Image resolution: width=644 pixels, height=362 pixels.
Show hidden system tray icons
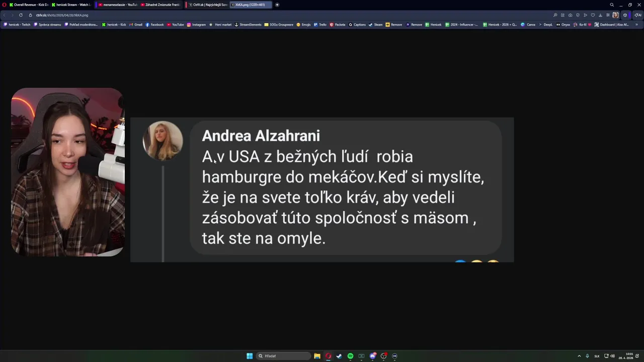click(579, 356)
